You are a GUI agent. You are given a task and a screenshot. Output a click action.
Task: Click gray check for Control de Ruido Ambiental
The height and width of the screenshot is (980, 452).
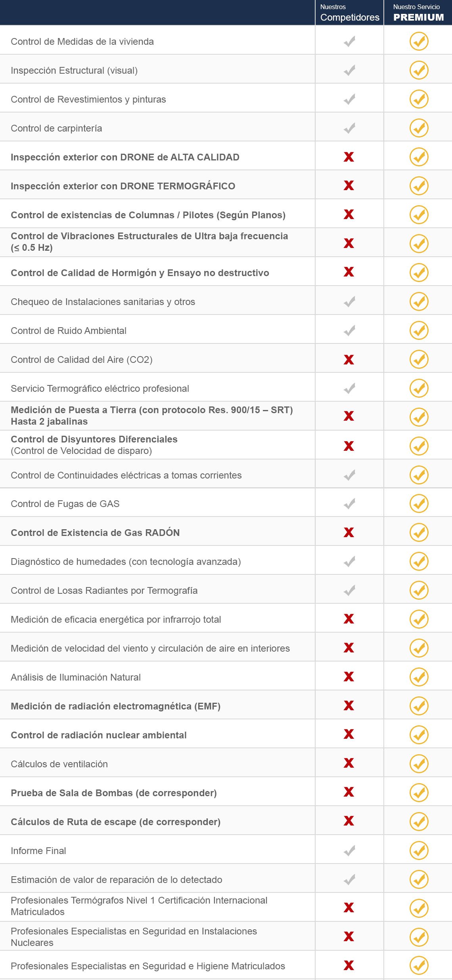(349, 330)
